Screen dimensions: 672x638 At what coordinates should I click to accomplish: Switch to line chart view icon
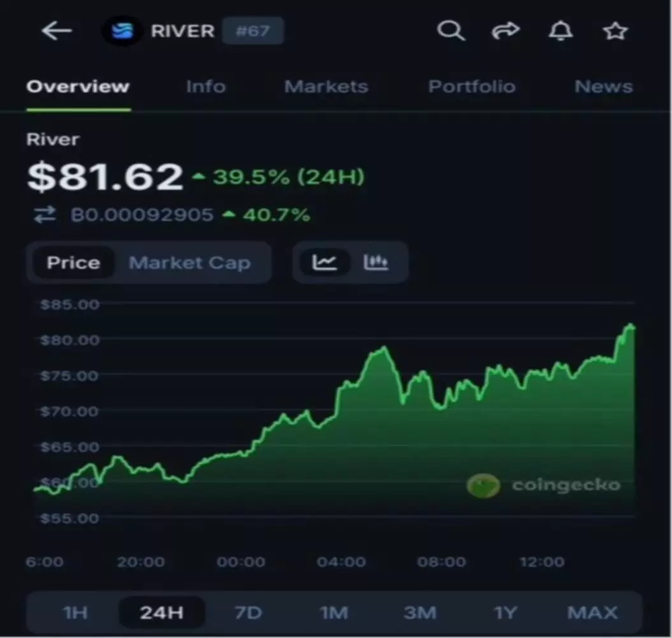(x=325, y=262)
